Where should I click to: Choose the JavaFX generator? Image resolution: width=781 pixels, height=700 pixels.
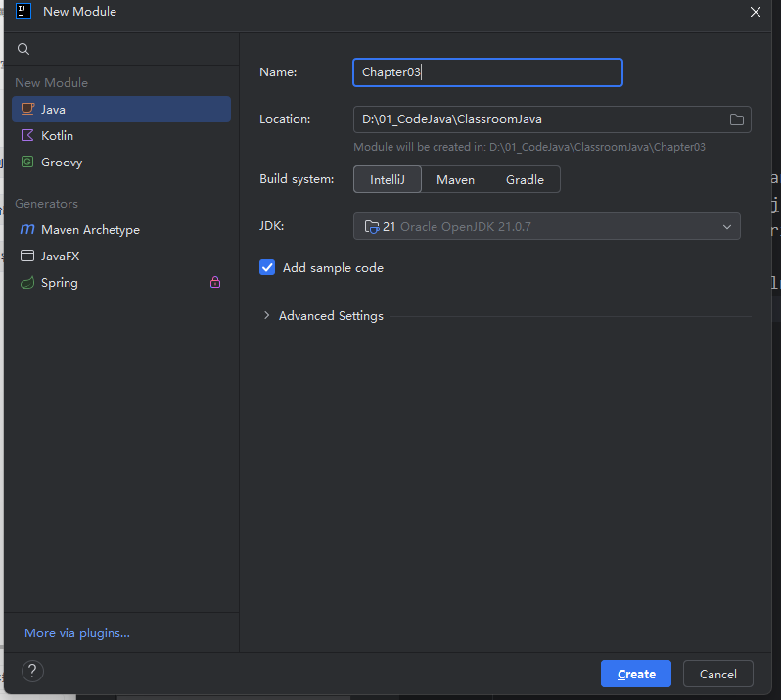[121, 256]
